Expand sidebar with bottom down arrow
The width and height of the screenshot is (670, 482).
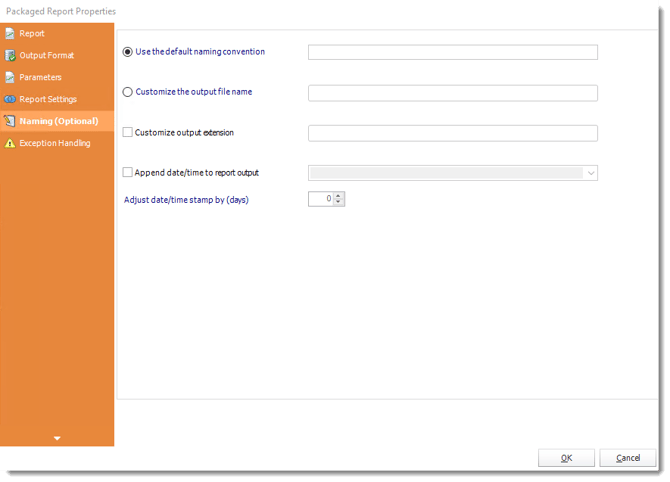[57, 438]
